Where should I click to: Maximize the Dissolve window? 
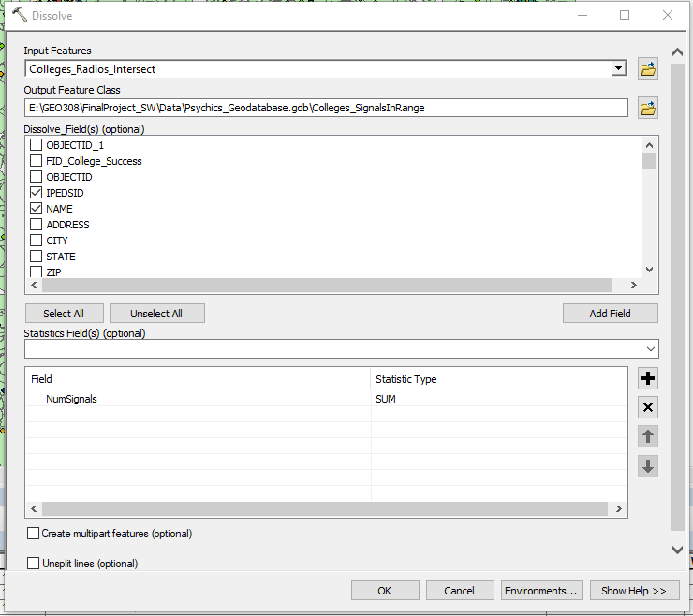coord(625,15)
